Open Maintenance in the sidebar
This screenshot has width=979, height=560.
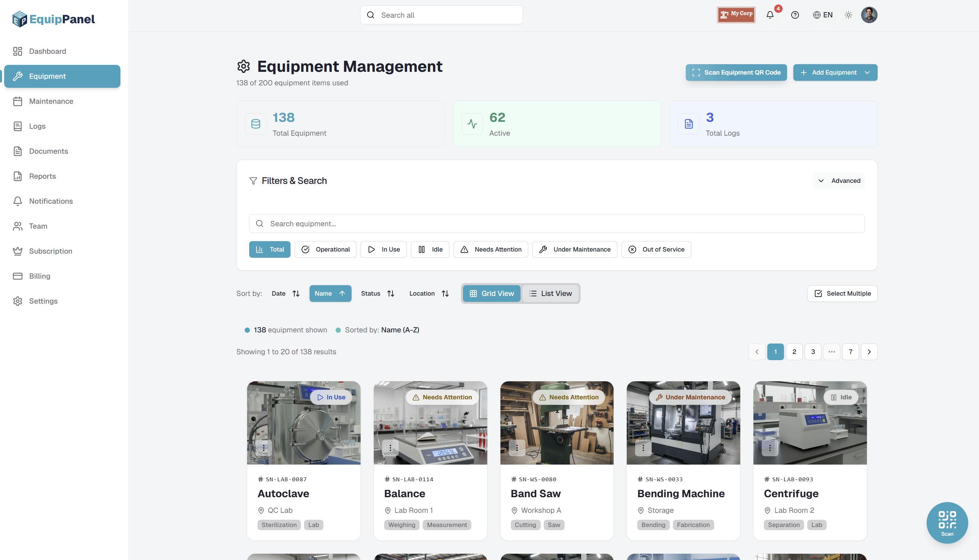pyautogui.click(x=51, y=101)
